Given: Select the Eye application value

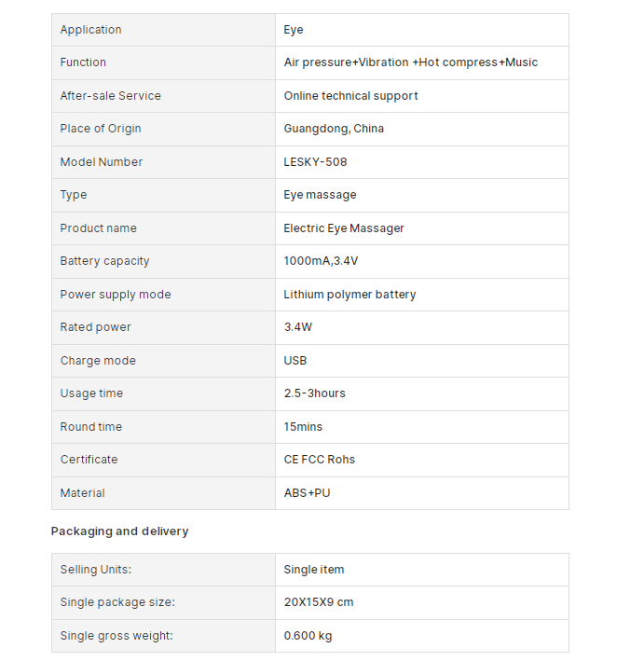Looking at the screenshot, I should 294,30.
